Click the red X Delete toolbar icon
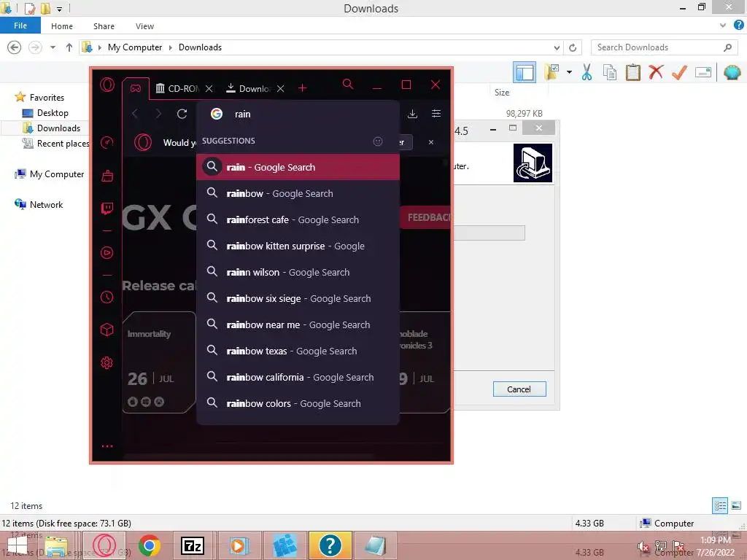747x560 pixels. click(656, 72)
